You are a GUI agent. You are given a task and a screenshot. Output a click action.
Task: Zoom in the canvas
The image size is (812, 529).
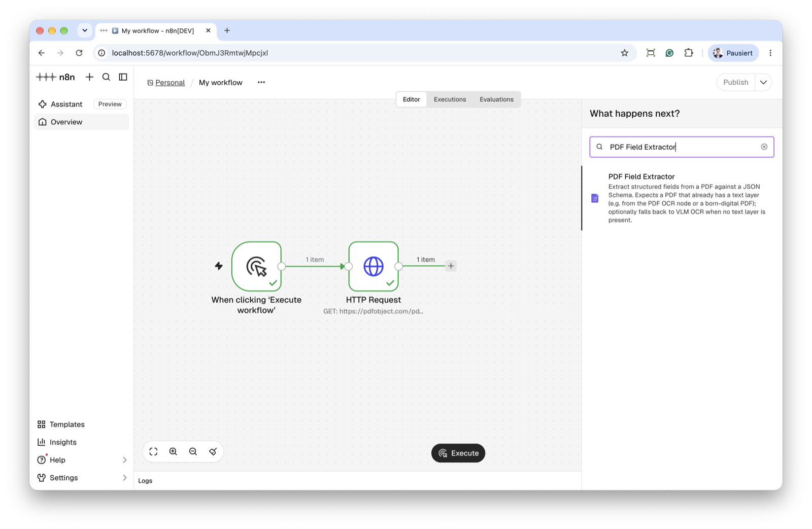(x=173, y=451)
